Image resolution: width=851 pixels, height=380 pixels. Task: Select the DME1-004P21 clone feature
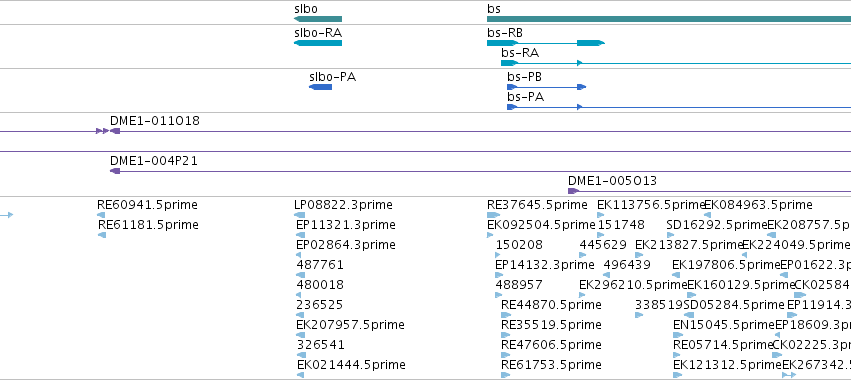click(x=480, y=171)
